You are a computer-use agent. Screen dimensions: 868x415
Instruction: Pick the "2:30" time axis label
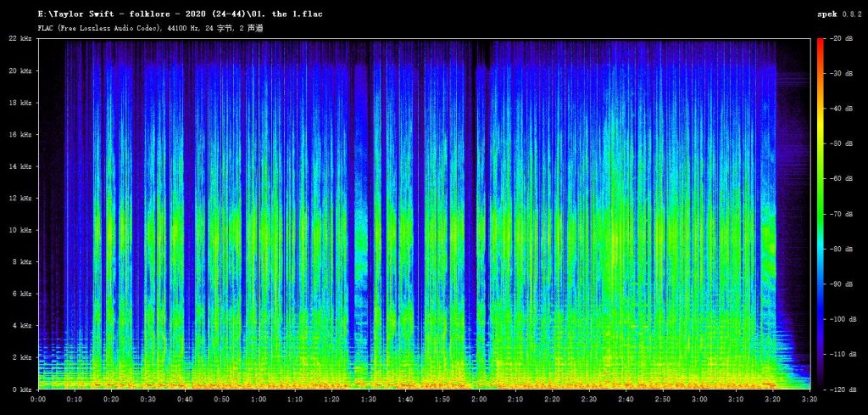[590, 399]
